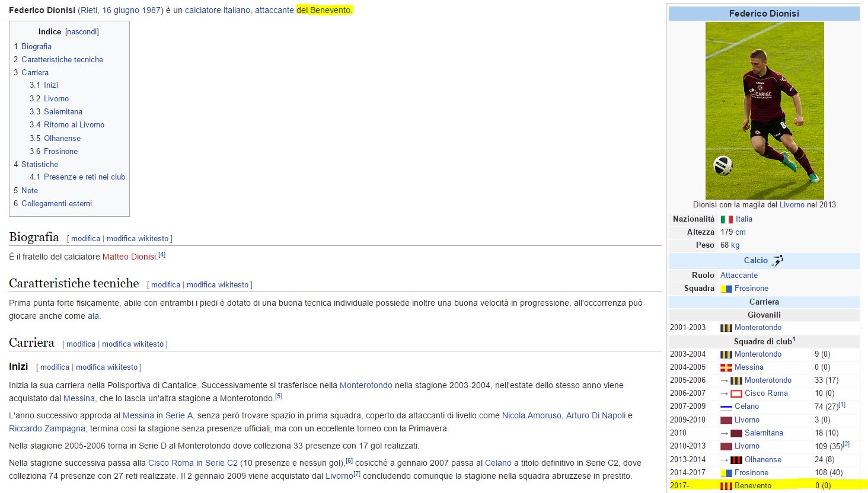
Task: Click the Salernitana flag icon
Action: coord(736,433)
